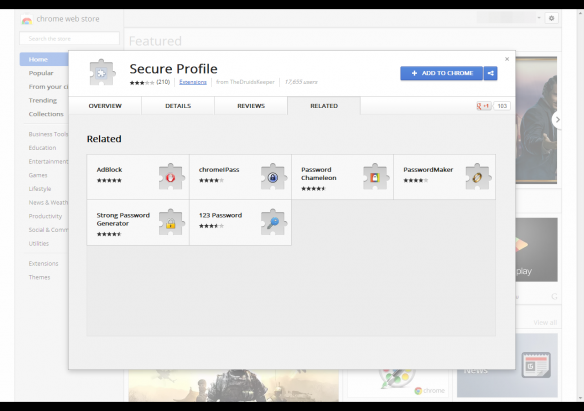Select Home in the store sidebar
The width and height of the screenshot is (584, 411).
click(x=44, y=59)
